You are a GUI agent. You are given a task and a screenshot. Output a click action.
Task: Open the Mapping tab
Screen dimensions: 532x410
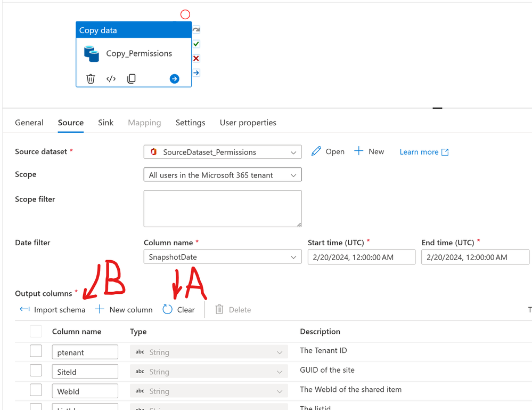click(144, 123)
